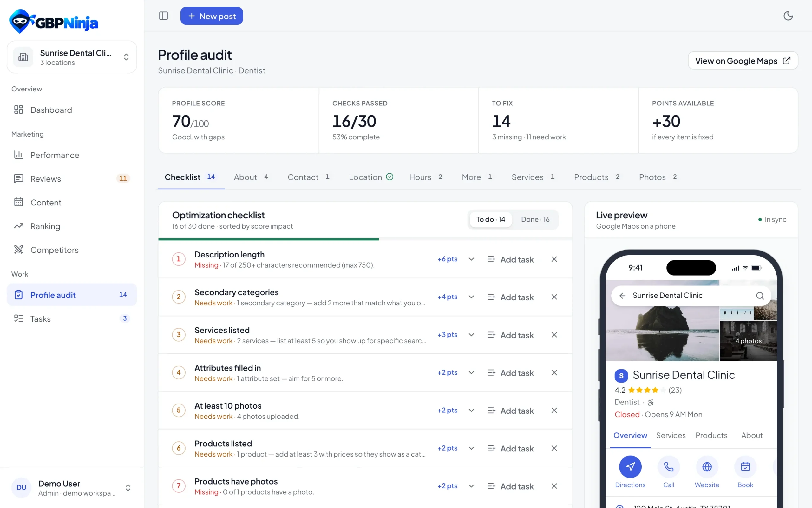Open Sunrise Dental Clinic location switcher
Screen dimensions: 812x508
point(72,57)
